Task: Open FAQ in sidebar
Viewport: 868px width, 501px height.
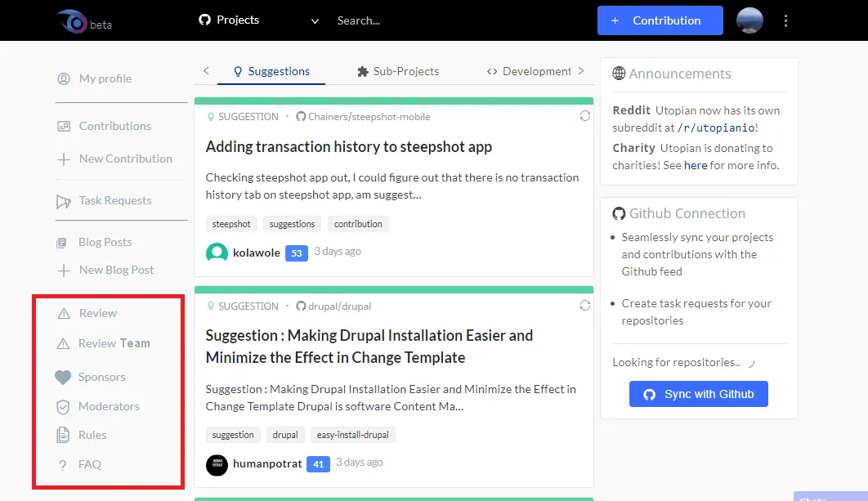Action: (x=90, y=464)
